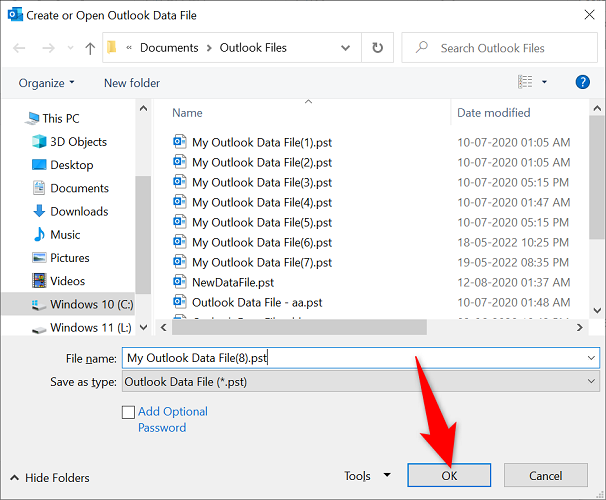The height and width of the screenshot is (500, 606).
Task: Select Outlook Data File - aa.pst
Action: pyautogui.click(x=257, y=303)
